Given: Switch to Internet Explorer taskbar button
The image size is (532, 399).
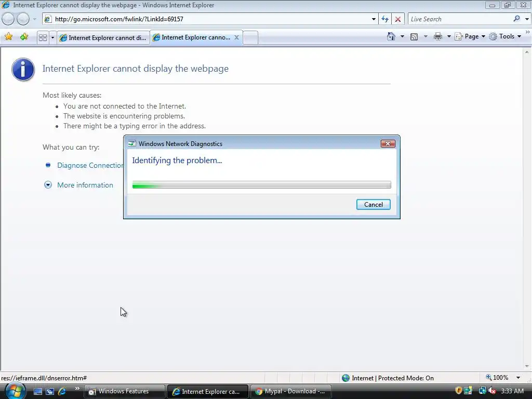Looking at the screenshot, I should 208,391.
